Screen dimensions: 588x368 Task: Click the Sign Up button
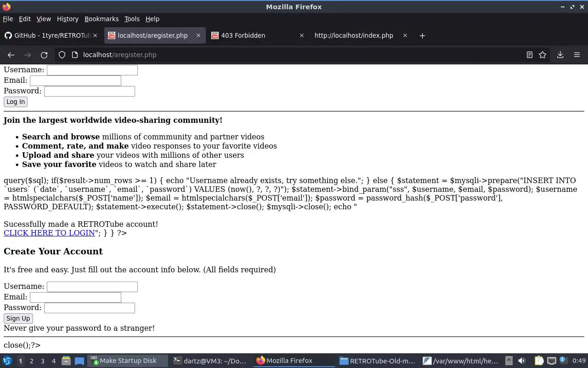point(18,318)
